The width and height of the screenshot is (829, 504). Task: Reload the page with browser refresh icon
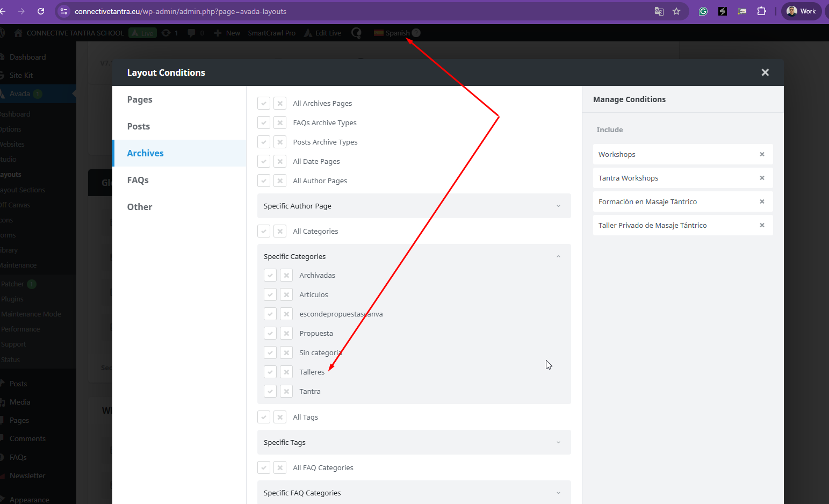click(x=41, y=11)
